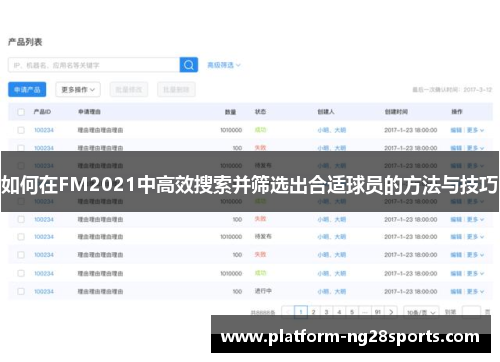The image size is (500, 362).
Task: Expand the 高级筛选 advanced filter
Action: [224, 65]
